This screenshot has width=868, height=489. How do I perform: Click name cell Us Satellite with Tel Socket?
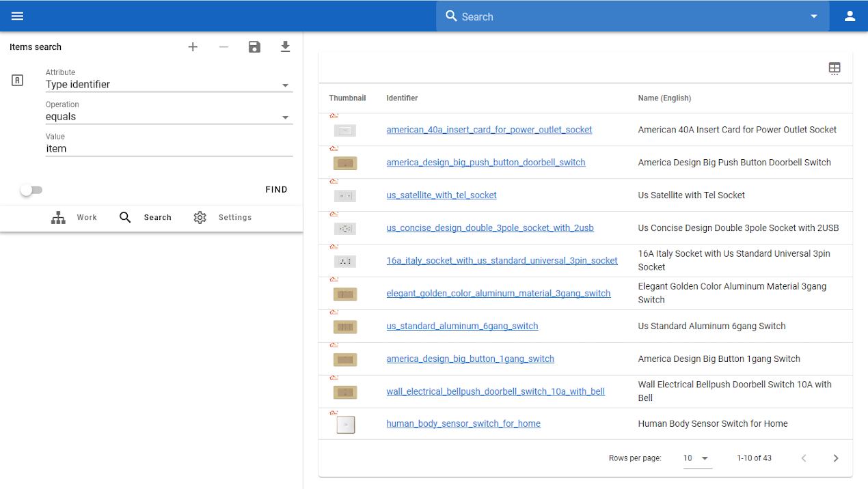(692, 195)
